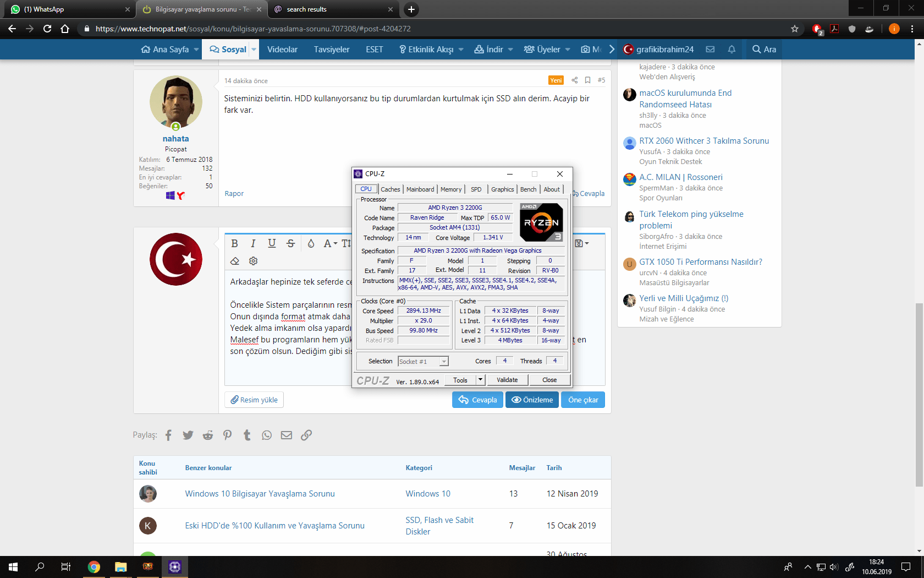The width and height of the screenshot is (924, 578).
Task: Share the thread on Reddit
Action: (x=208, y=435)
